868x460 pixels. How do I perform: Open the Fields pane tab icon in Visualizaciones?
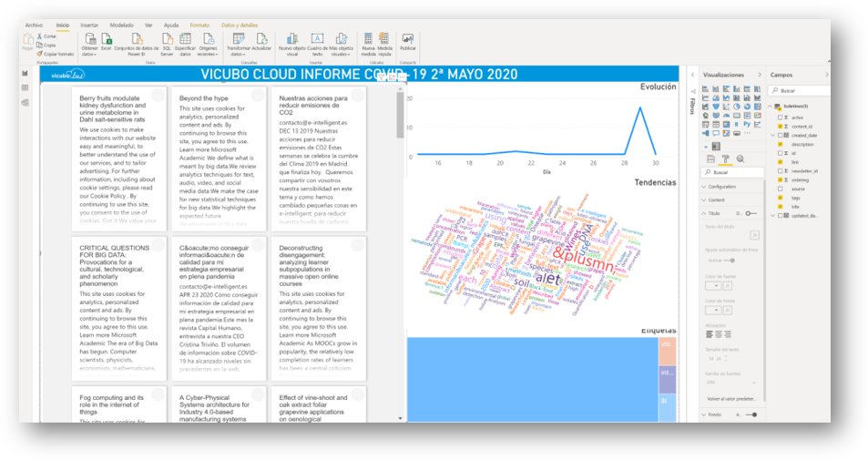click(x=710, y=159)
